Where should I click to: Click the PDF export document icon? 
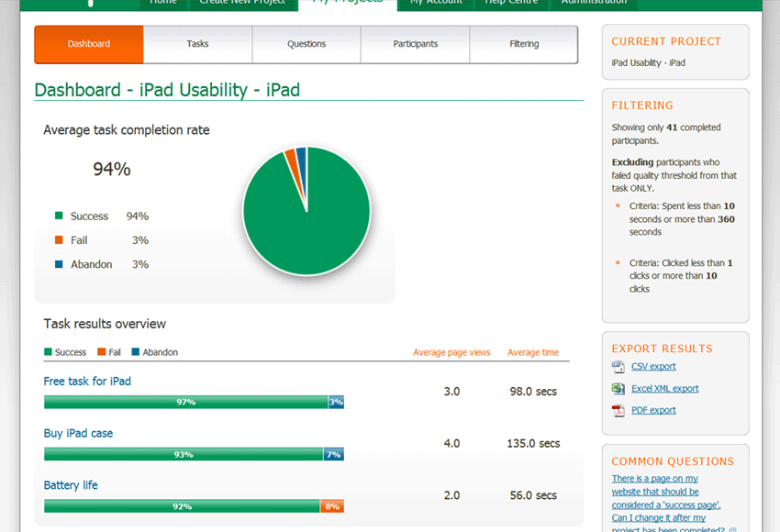[618, 410]
